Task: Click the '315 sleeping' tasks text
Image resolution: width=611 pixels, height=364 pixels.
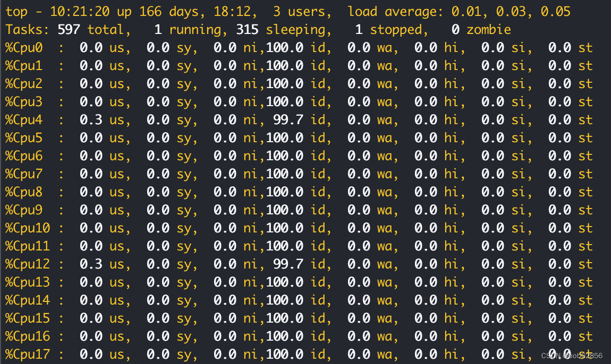Action: [281, 30]
